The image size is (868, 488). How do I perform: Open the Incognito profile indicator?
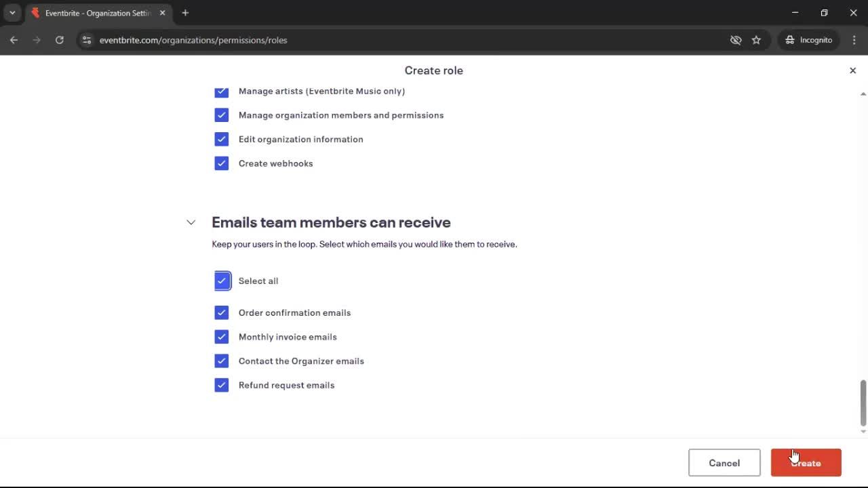coord(809,40)
